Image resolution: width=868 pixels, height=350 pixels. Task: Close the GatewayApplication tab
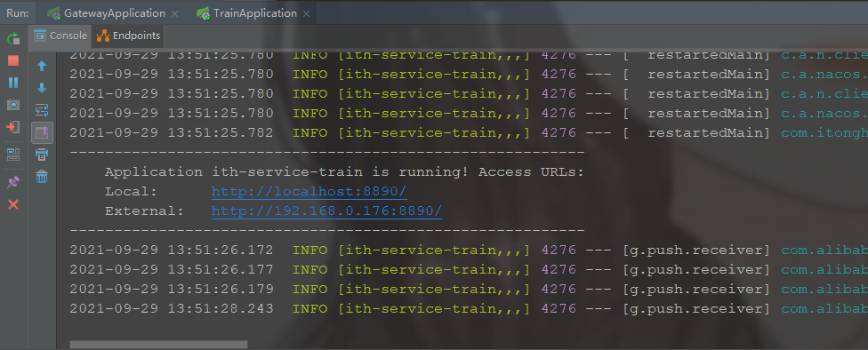point(175,13)
